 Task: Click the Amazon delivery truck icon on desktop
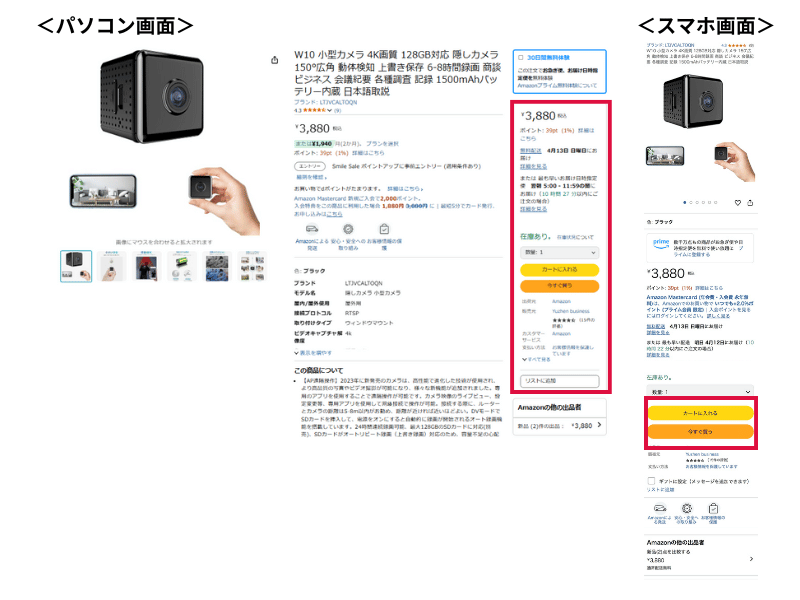pyautogui.click(x=312, y=229)
